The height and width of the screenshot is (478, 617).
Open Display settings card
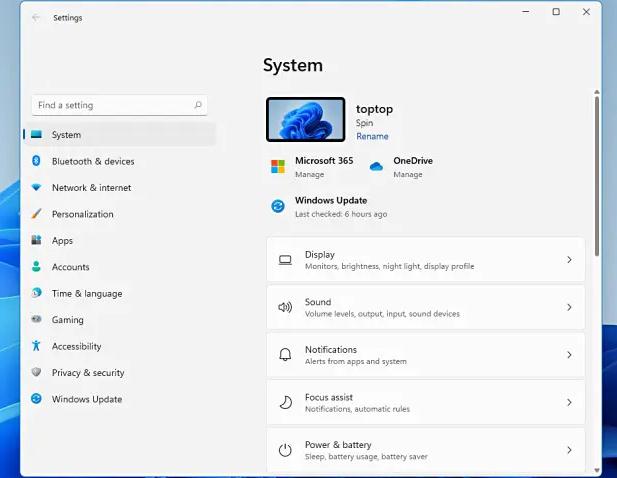[426, 260]
